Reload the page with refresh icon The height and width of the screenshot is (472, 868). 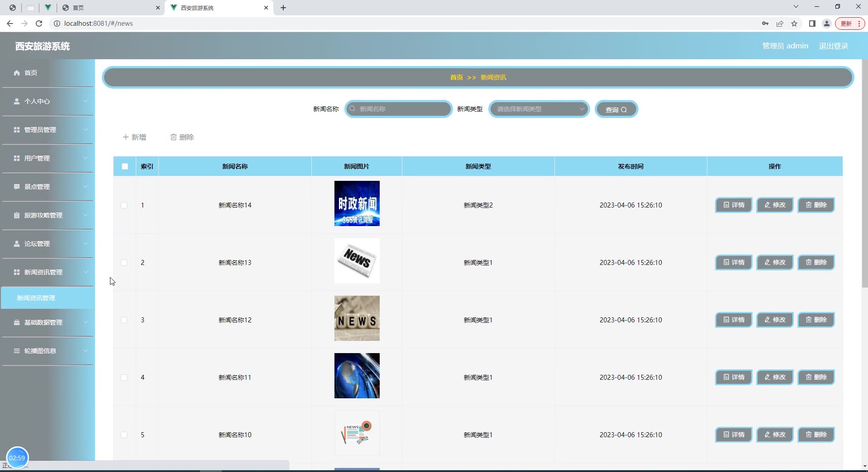pyautogui.click(x=39, y=24)
